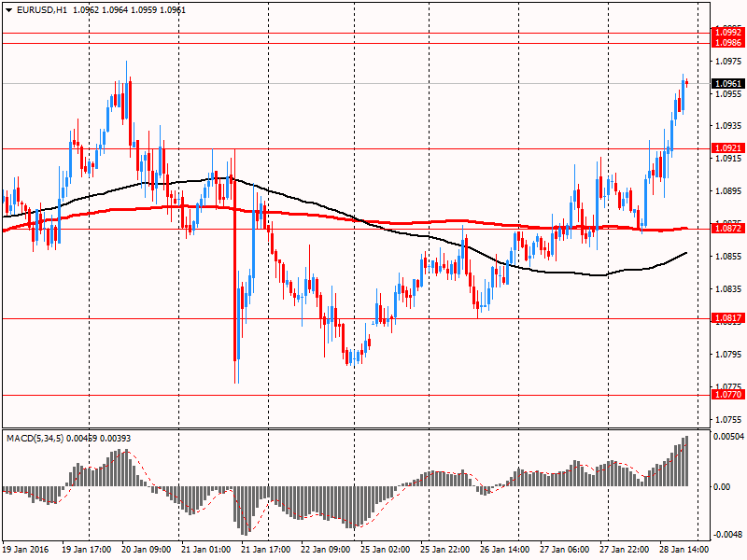Screen dimensions: 747x560
Task: Click the 19 Jan 2016 time label
Action: tap(25, 550)
